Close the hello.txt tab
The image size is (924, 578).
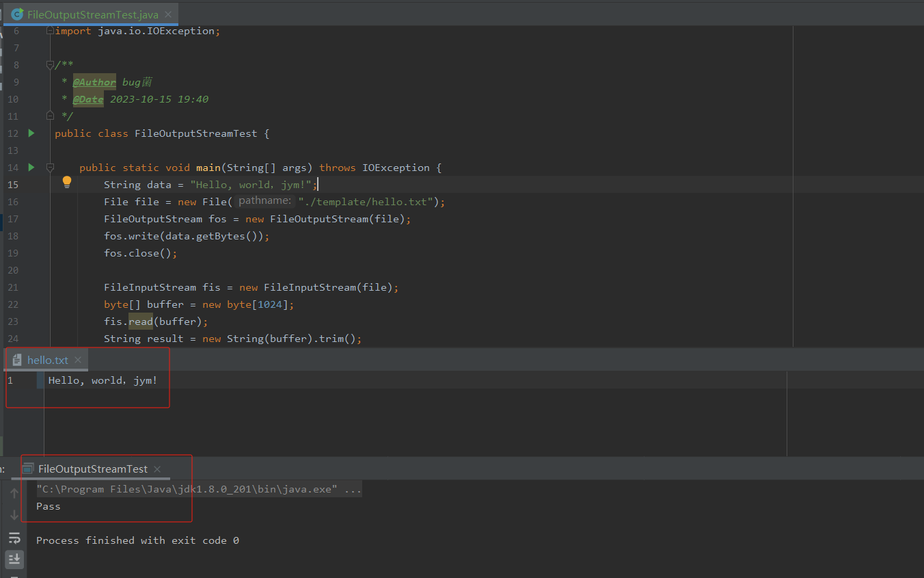(78, 360)
